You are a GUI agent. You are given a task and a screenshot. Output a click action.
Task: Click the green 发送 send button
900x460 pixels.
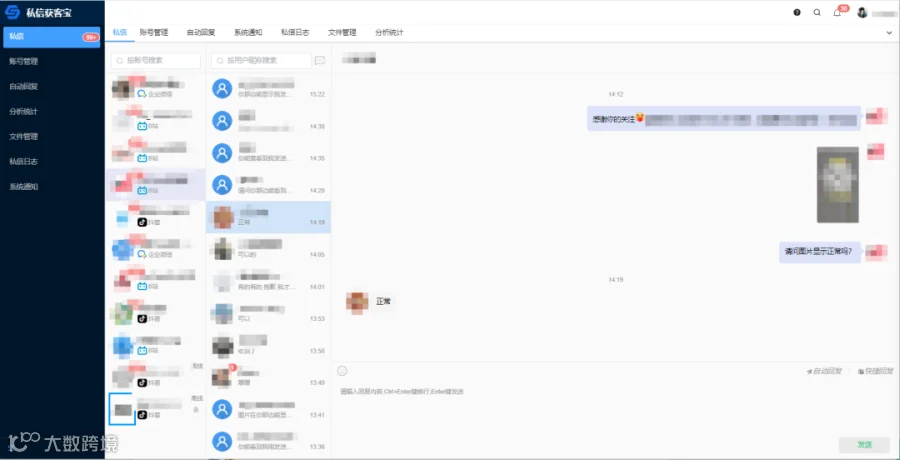[x=864, y=444]
